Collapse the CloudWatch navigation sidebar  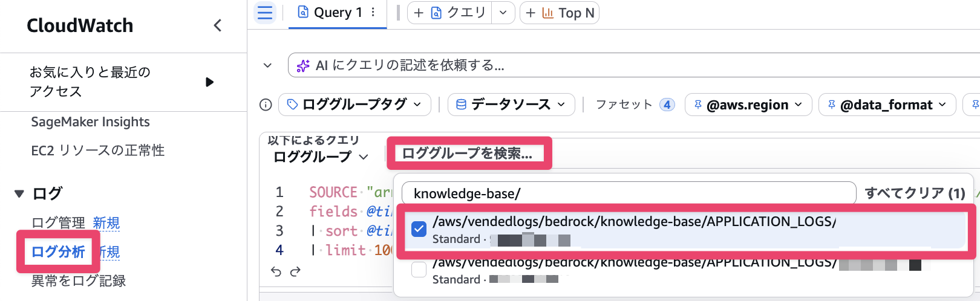tap(218, 25)
